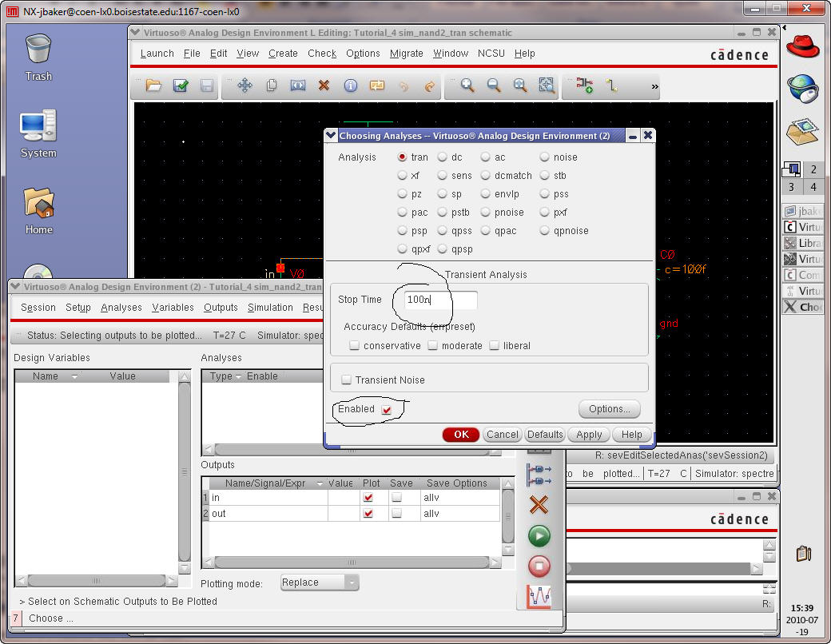Click the red X Delete toolbar icon
The height and width of the screenshot is (644, 831).
coord(324,85)
